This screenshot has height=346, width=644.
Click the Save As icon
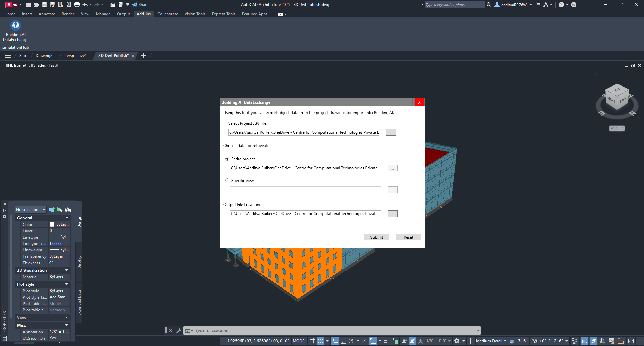click(x=52, y=5)
